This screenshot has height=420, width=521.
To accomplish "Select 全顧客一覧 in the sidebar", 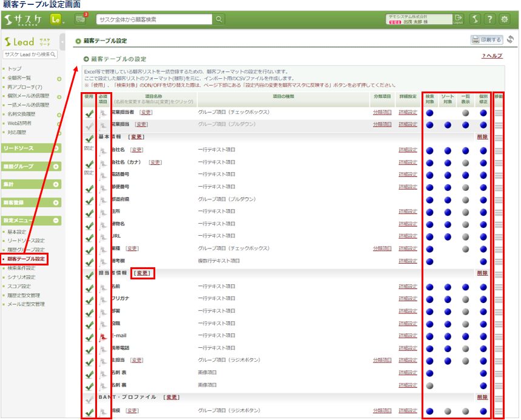I will [x=19, y=78].
